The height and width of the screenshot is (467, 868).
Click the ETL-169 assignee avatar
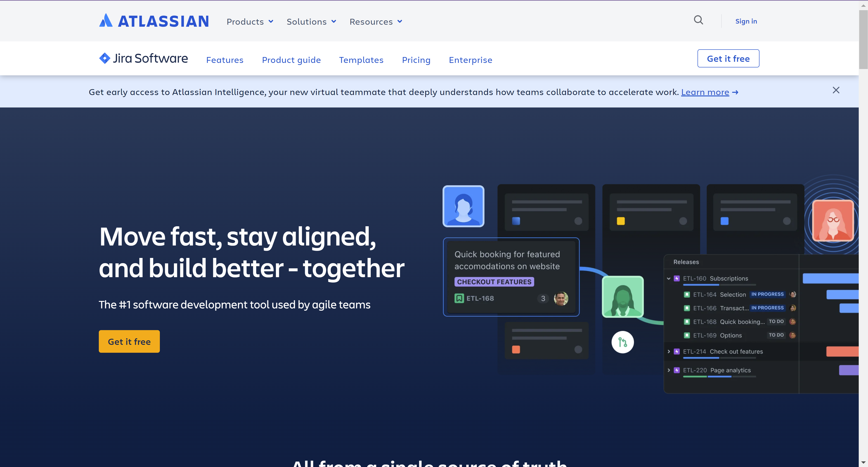(x=792, y=335)
